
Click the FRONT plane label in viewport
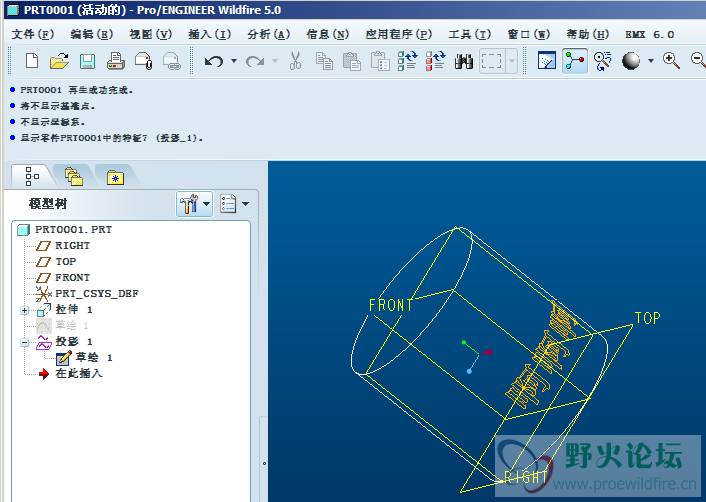[390, 305]
